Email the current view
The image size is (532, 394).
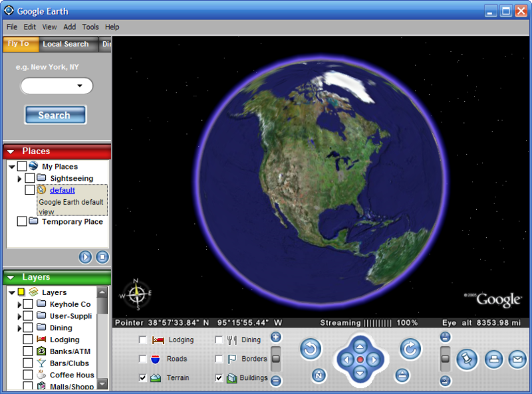pos(517,359)
